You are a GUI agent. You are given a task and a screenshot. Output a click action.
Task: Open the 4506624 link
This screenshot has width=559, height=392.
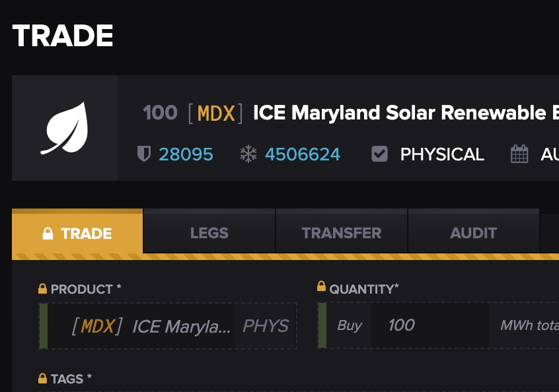pyautogui.click(x=303, y=154)
